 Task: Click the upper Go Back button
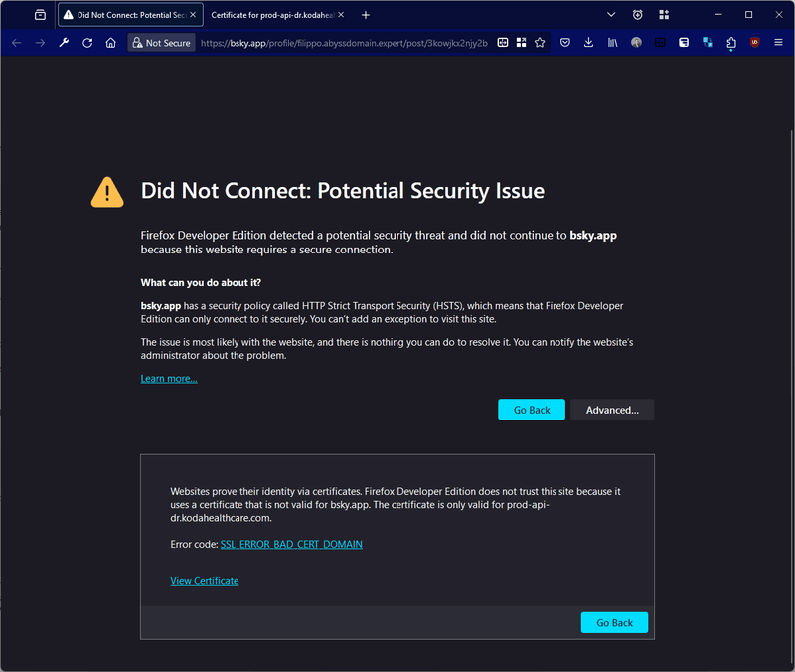click(x=532, y=410)
